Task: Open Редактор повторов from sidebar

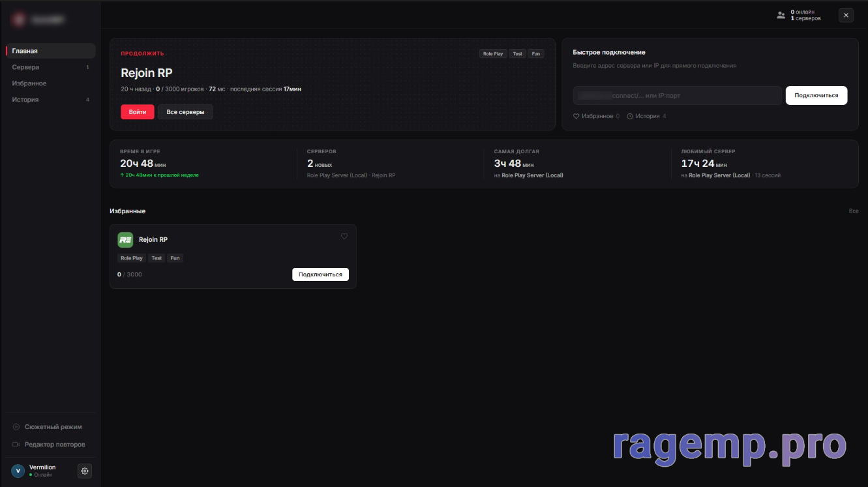Action: 50,445
